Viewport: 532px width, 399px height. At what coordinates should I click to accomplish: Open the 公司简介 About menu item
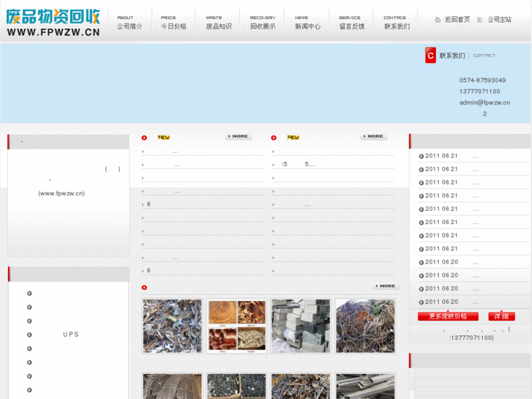130,22
